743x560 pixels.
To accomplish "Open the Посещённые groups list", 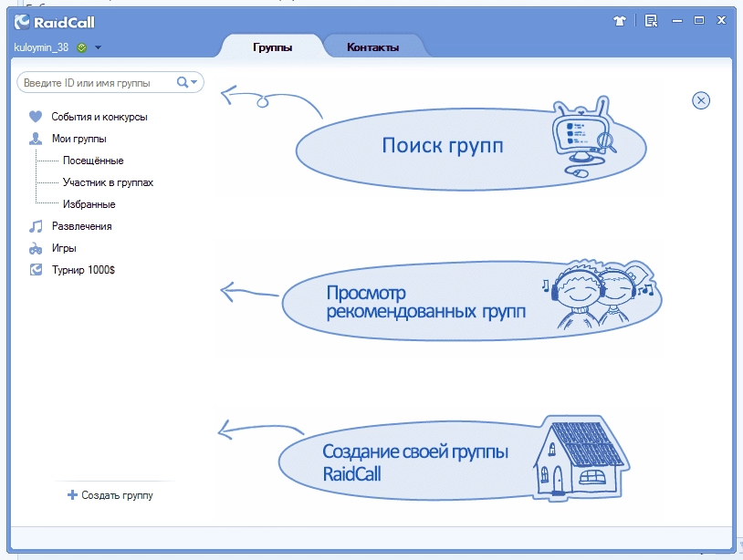I will (93, 161).
